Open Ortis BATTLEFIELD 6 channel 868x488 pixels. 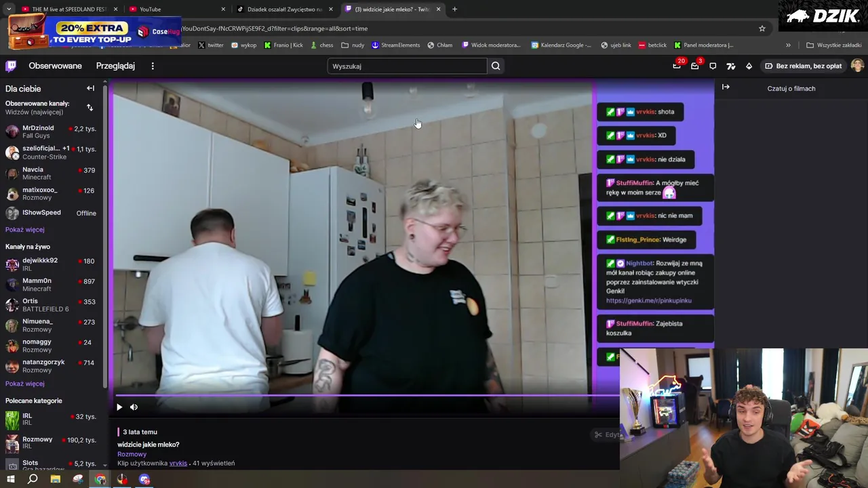pyautogui.click(x=52, y=305)
